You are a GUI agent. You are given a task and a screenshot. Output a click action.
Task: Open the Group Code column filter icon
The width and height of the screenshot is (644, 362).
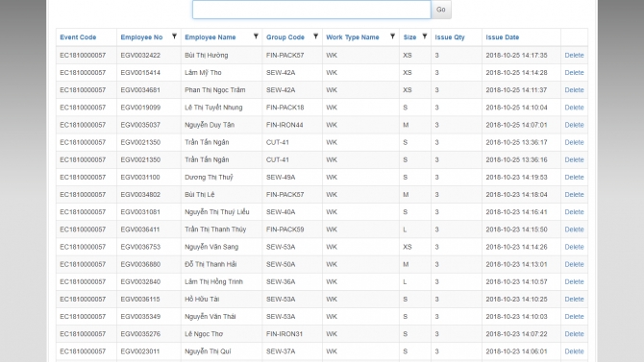point(315,36)
